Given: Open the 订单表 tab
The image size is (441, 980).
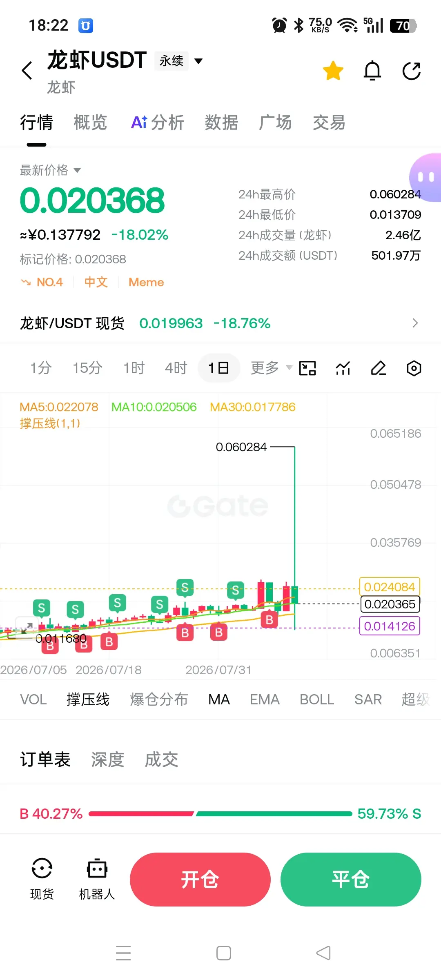Looking at the screenshot, I should pyautogui.click(x=45, y=759).
